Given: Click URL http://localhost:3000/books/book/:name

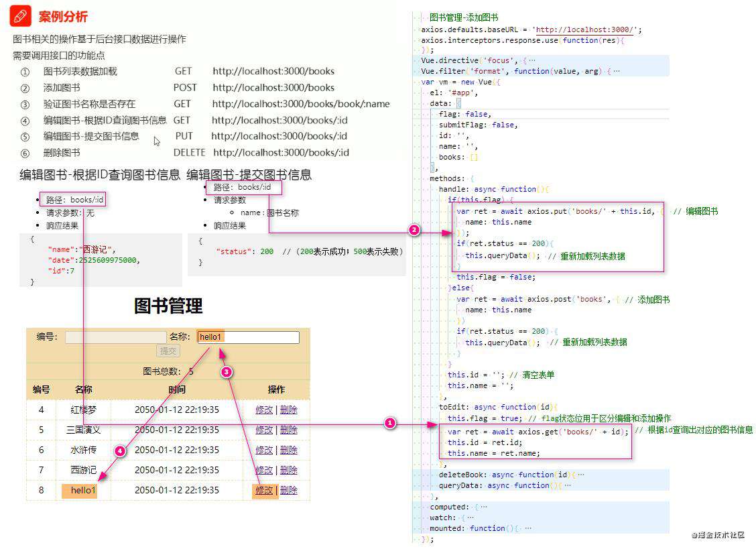Looking at the screenshot, I should point(301,104).
